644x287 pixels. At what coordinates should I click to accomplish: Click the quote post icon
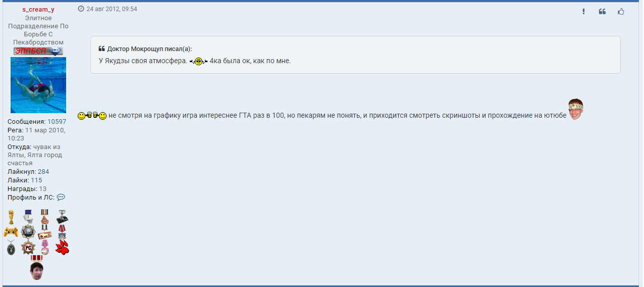click(x=602, y=12)
